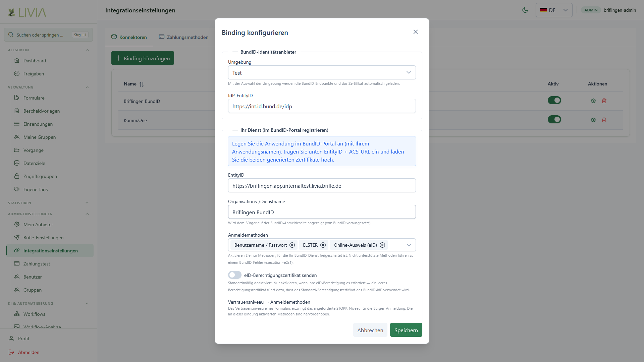Click the Komm.One table row name
Screen dimensions: 644x362
(x=135, y=120)
